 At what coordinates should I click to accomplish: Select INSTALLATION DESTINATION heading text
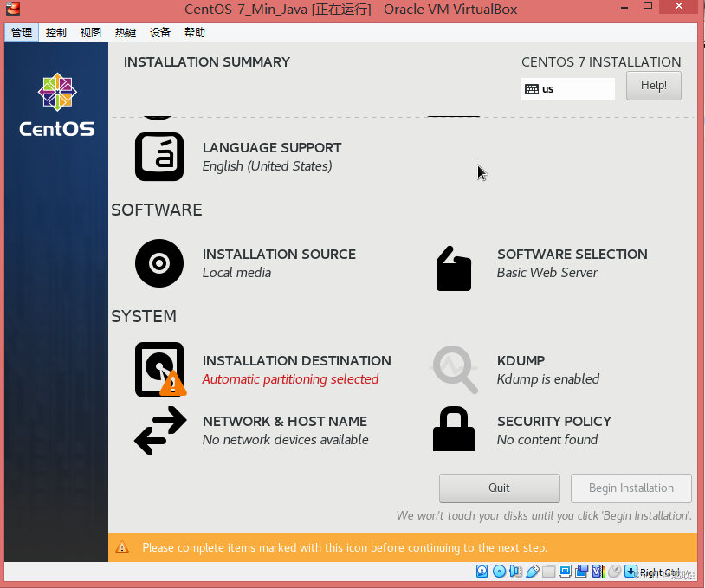[297, 360]
